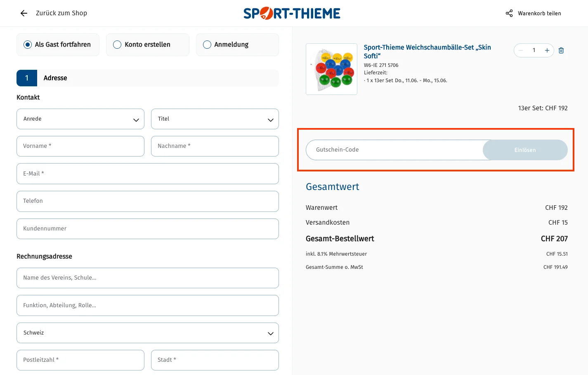
Task: Delete item with trash icon
Action: click(561, 50)
